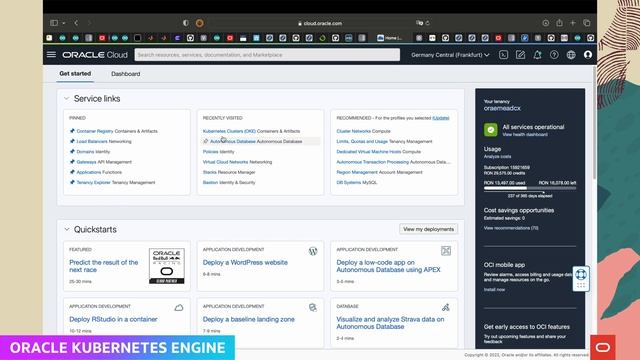Click the oraemeadcx tenancy name
Viewport: 640px width, 360px height.
point(502,108)
